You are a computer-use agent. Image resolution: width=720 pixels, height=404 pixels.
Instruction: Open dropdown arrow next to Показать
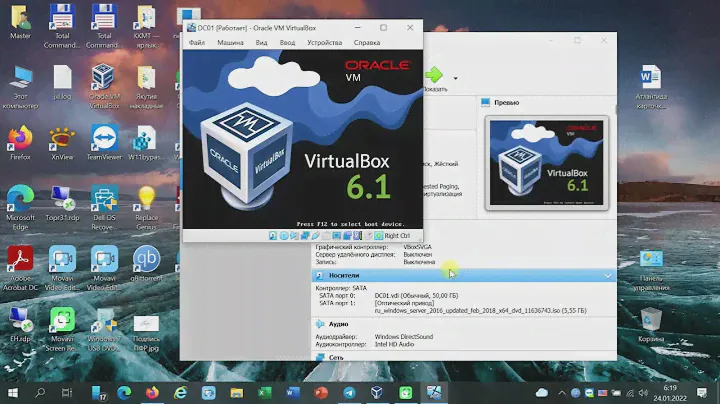456,77
